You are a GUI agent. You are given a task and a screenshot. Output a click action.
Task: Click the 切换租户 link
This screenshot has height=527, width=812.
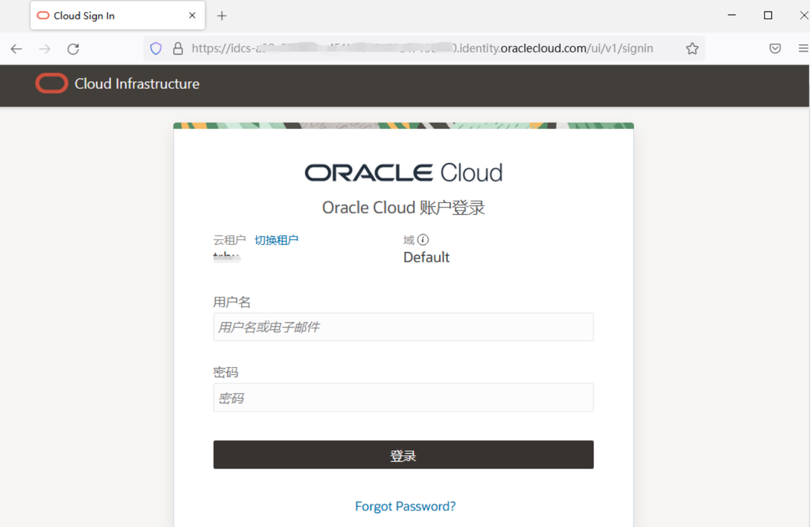point(277,240)
